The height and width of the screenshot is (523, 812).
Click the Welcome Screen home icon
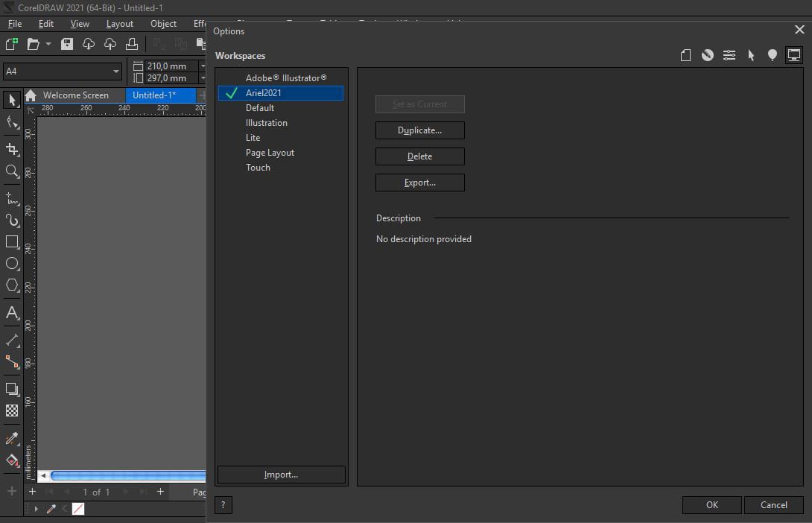click(31, 95)
